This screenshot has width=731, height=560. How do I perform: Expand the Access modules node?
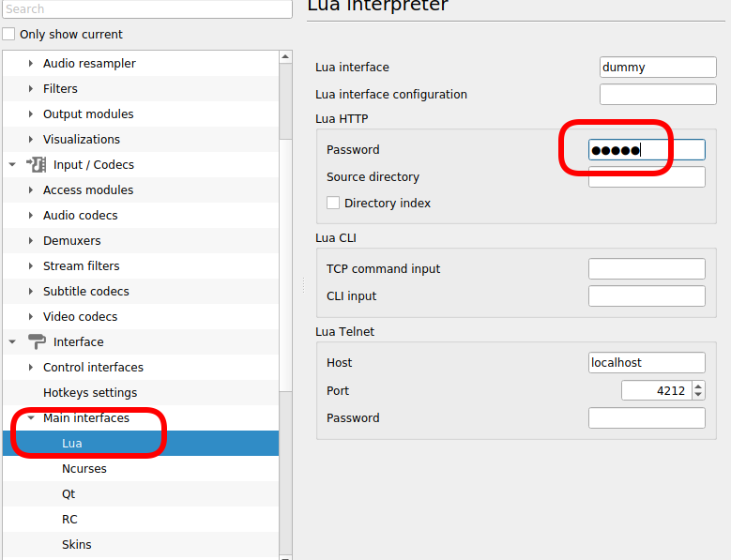click(31, 190)
